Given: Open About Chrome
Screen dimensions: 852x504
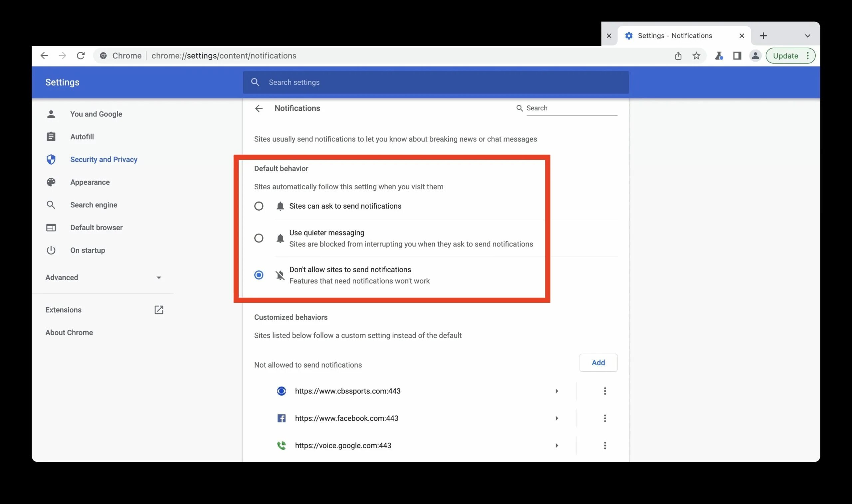Looking at the screenshot, I should [x=69, y=333].
